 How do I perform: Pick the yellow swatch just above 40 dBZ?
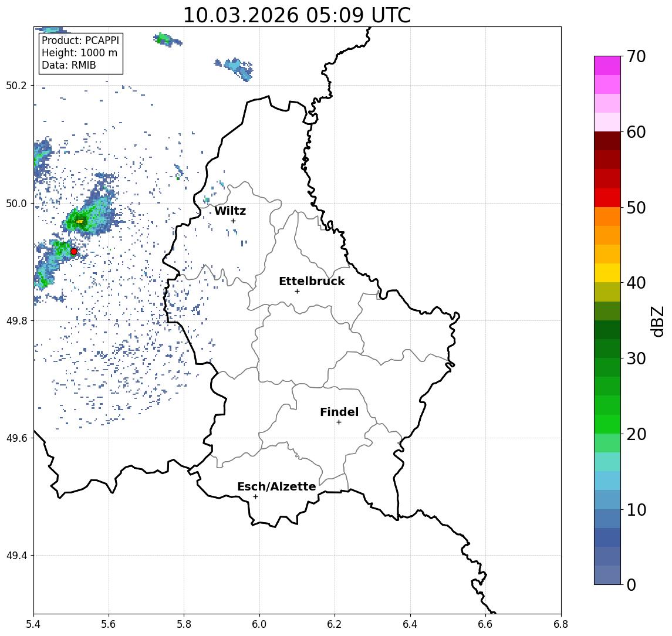click(x=607, y=273)
